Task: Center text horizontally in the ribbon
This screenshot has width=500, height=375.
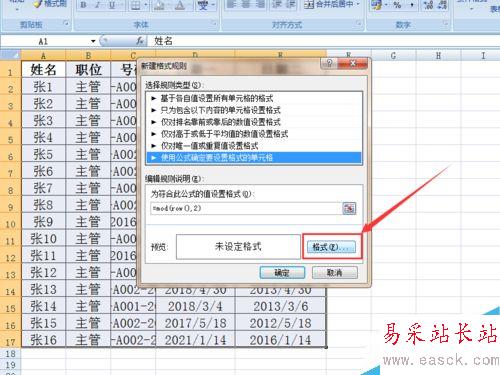Action: coord(247,4)
